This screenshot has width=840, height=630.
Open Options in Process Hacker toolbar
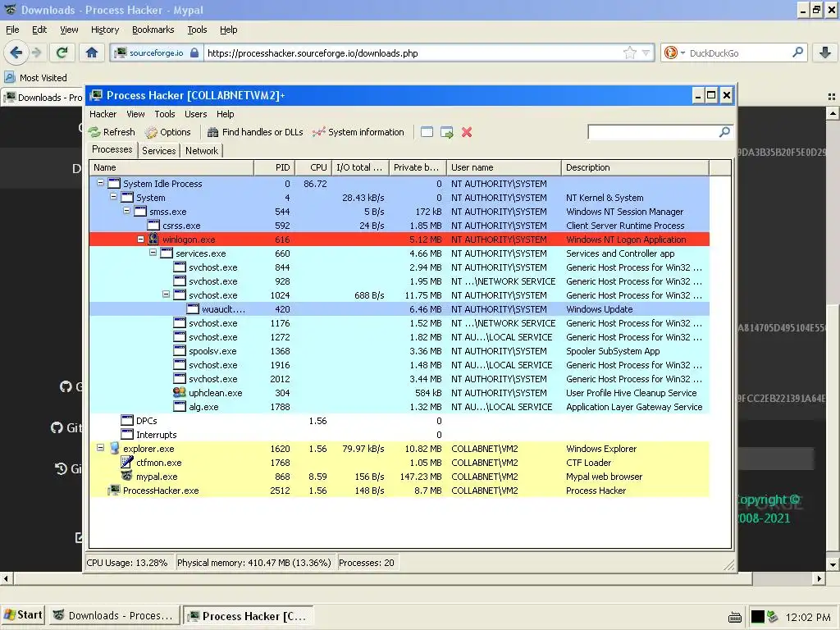[167, 132]
